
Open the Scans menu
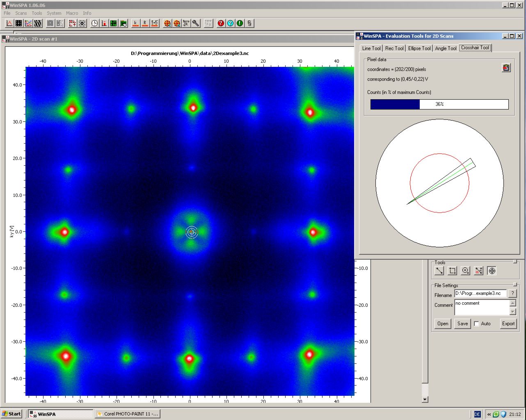pos(21,13)
